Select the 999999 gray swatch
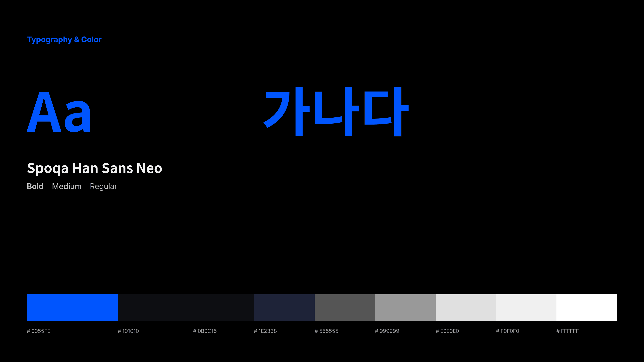The width and height of the screenshot is (644, 362). [405, 308]
